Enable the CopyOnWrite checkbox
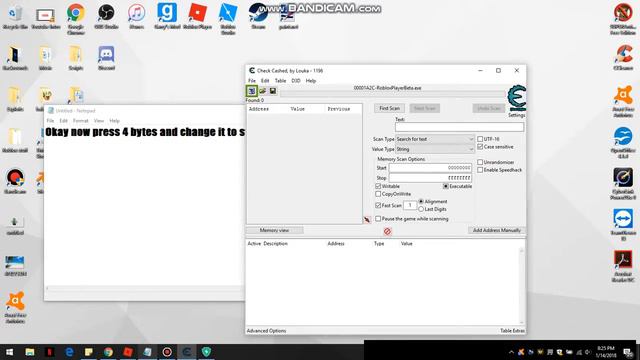The height and width of the screenshot is (360, 640). click(x=378, y=194)
